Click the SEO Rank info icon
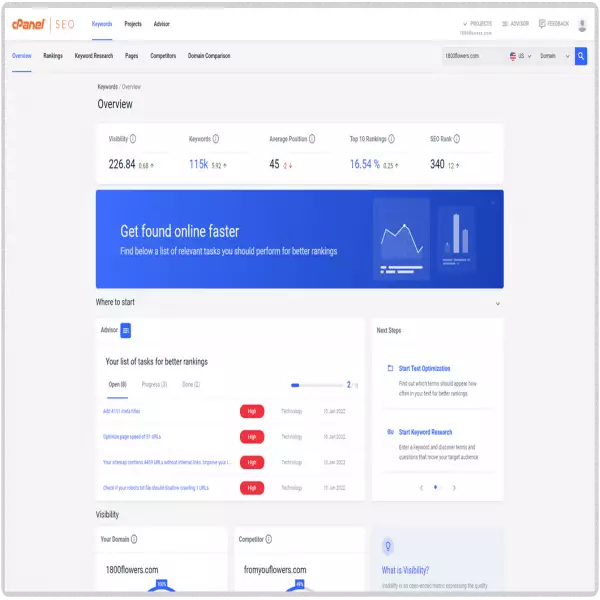 point(456,140)
